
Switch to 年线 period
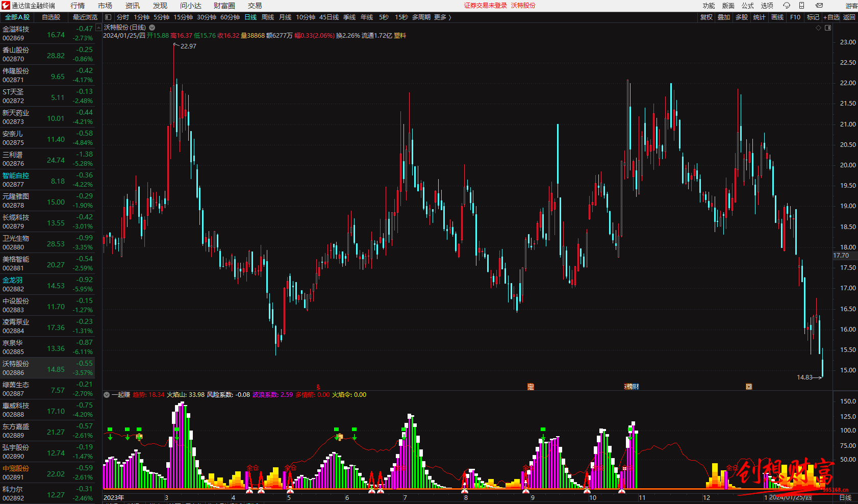pyautogui.click(x=367, y=17)
